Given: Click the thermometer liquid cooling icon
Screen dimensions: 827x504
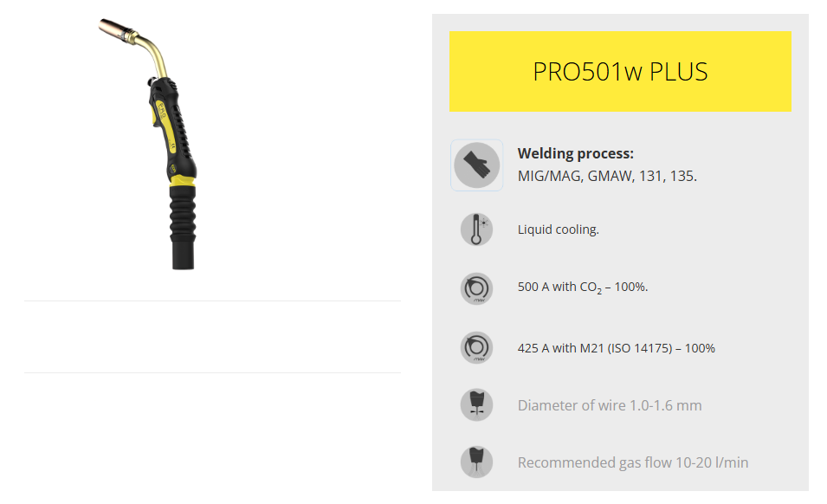Looking at the screenshot, I should [x=476, y=229].
